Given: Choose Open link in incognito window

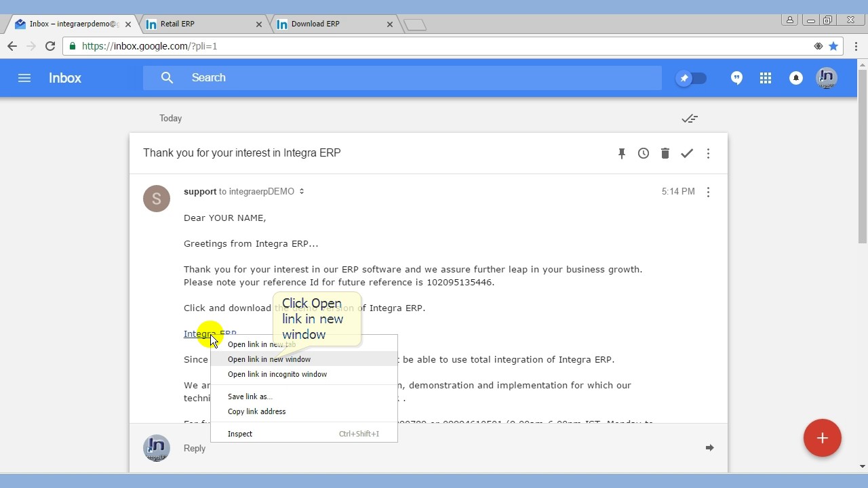Looking at the screenshot, I should click(x=304, y=374).
